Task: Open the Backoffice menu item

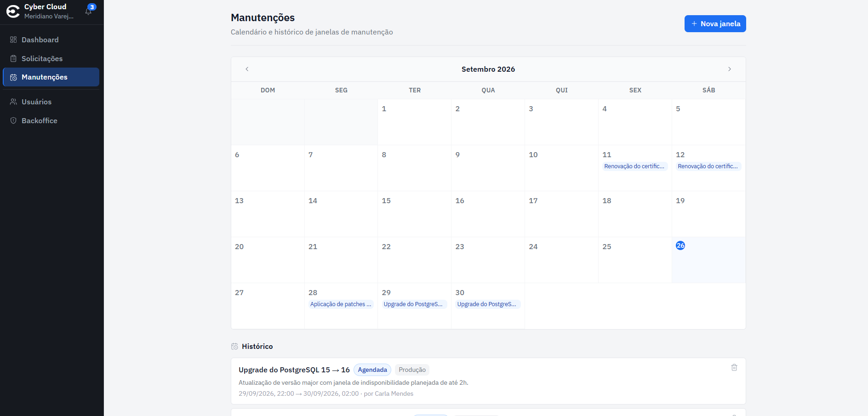Action: 51,120
